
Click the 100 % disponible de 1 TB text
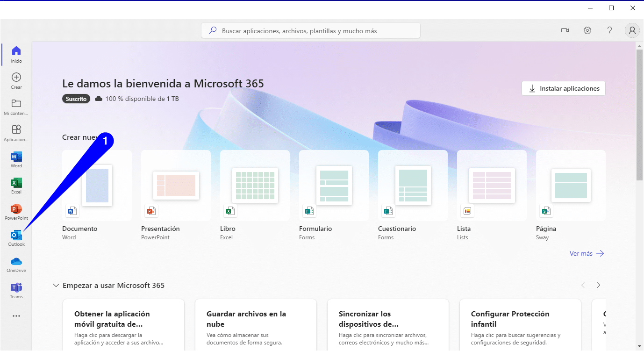[142, 99]
